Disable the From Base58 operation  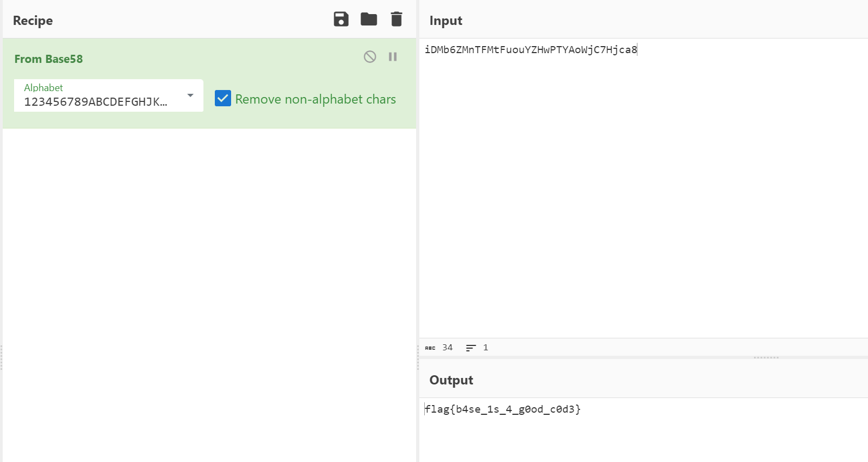370,57
